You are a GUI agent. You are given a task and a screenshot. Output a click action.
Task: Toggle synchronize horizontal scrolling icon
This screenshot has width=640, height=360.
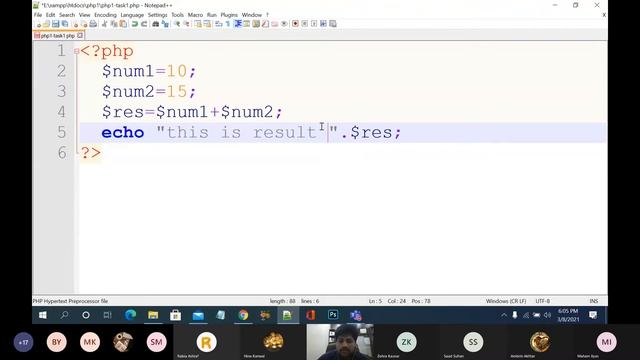[207, 24]
